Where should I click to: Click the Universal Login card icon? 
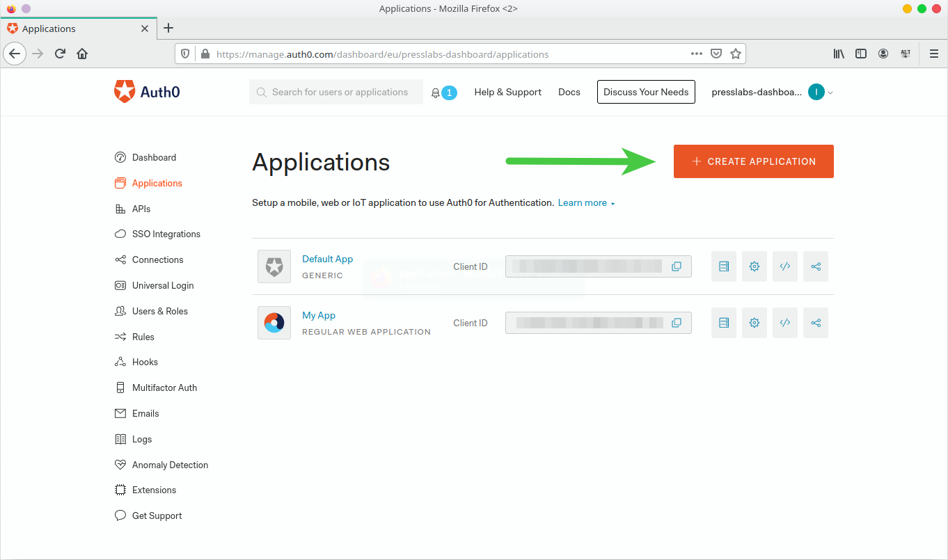click(x=120, y=285)
